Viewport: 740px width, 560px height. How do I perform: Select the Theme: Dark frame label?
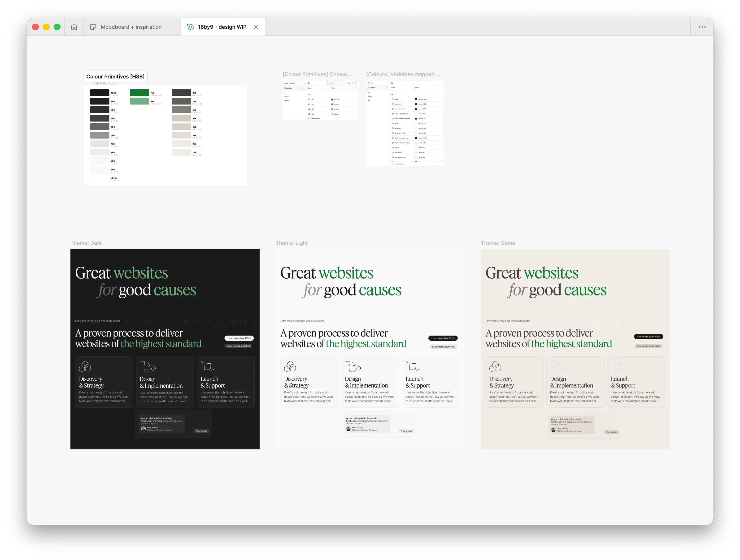point(86,243)
